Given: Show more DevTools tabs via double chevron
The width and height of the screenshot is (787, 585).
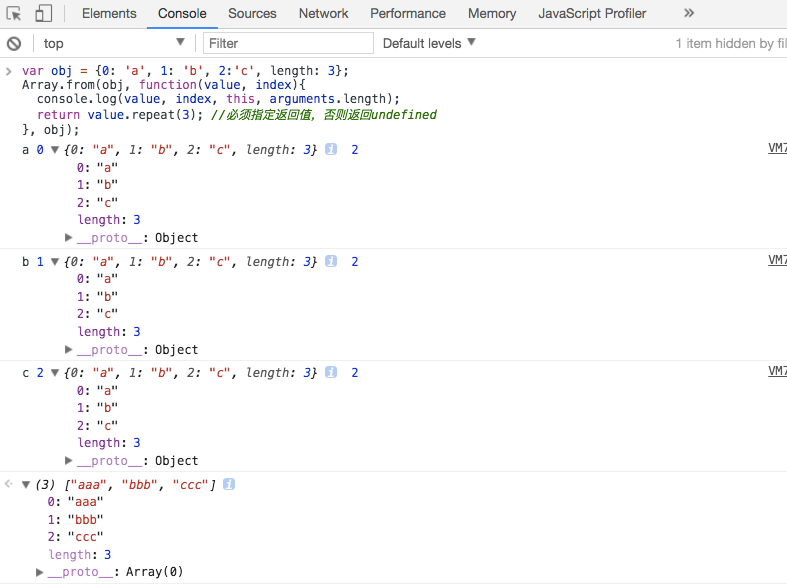Looking at the screenshot, I should tap(689, 13).
